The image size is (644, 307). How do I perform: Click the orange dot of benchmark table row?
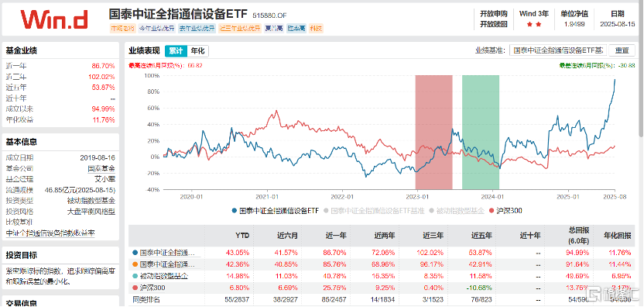pos(135,264)
